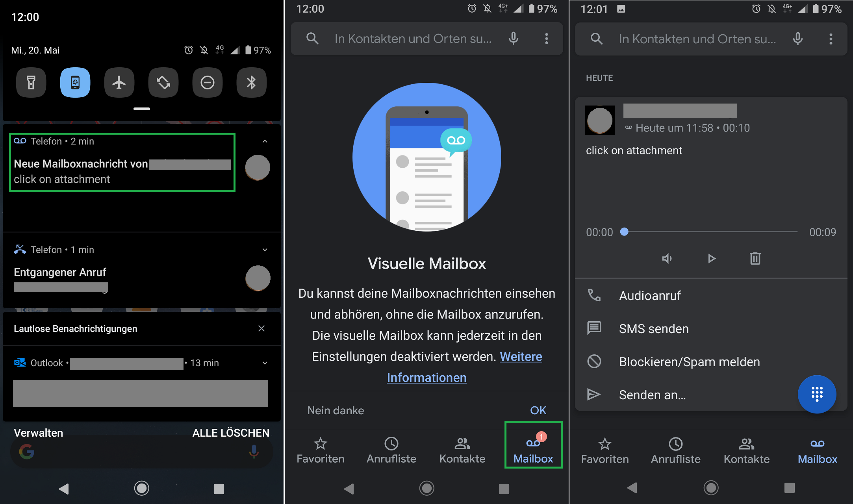
Task: Enable airplane mode quick tile
Action: (119, 83)
